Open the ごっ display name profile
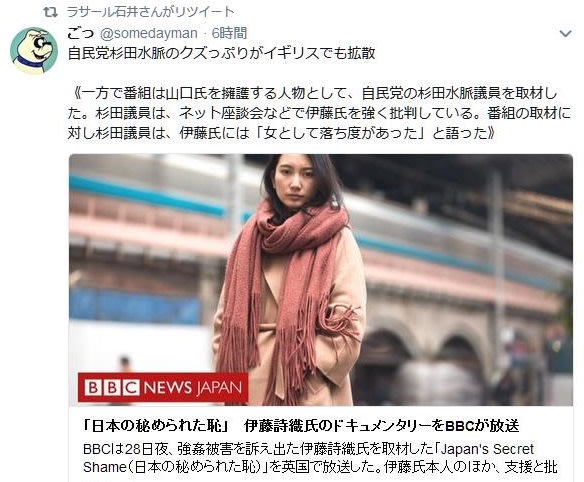 [x=80, y=34]
